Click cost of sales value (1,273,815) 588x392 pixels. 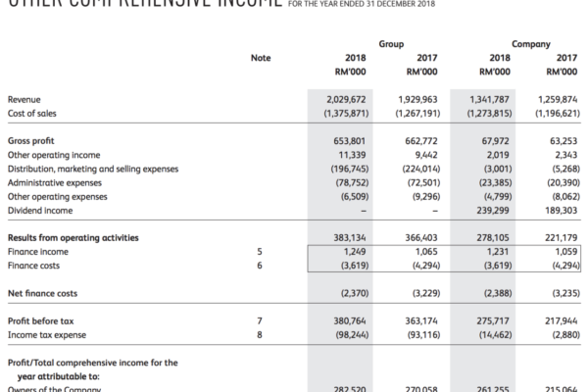click(489, 114)
